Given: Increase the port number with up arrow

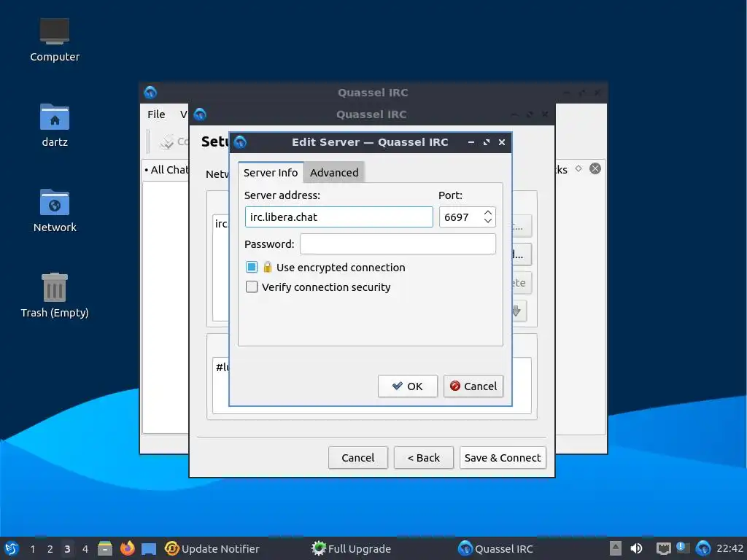Looking at the screenshot, I should (x=488, y=212).
